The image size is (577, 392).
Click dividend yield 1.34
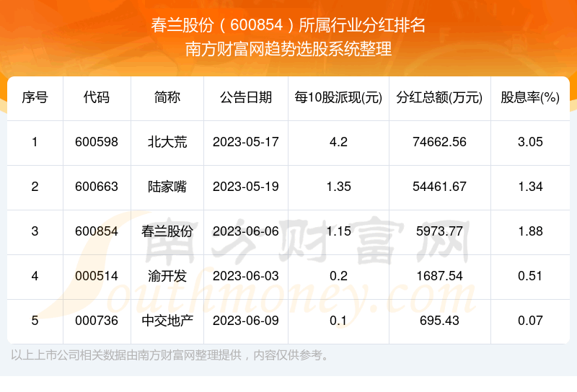point(530,187)
